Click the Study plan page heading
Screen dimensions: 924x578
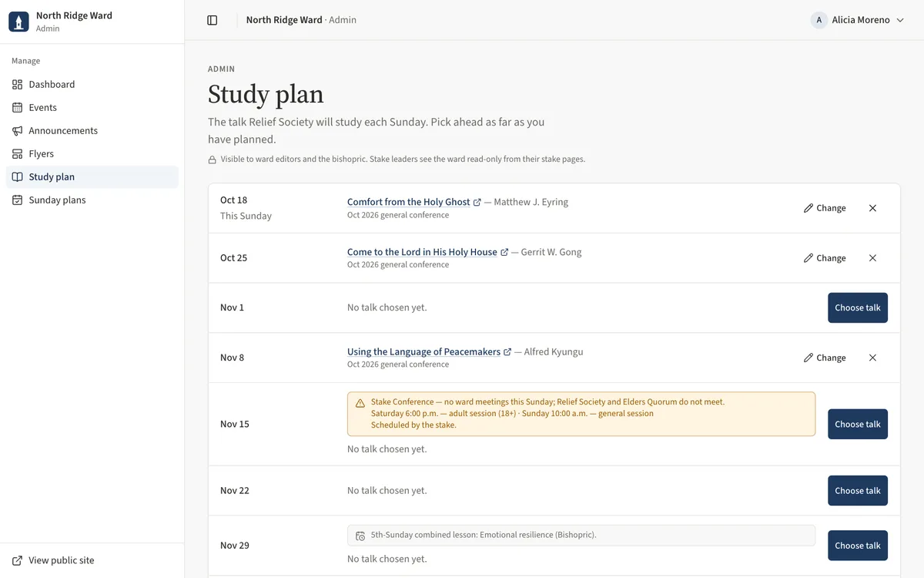266,95
